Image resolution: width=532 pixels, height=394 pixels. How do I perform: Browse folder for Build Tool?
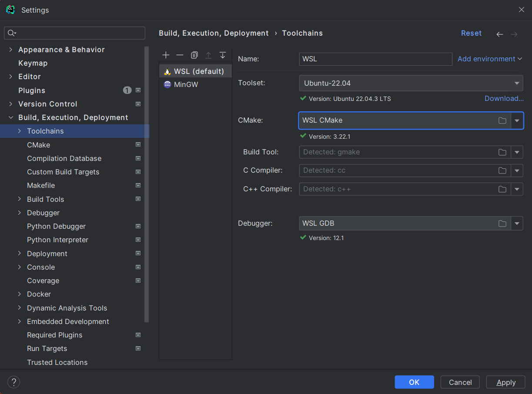(x=502, y=152)
